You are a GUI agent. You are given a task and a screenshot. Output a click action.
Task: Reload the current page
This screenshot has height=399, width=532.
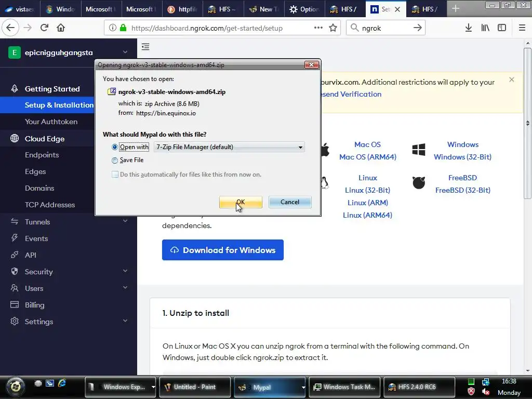pos(44,28)
